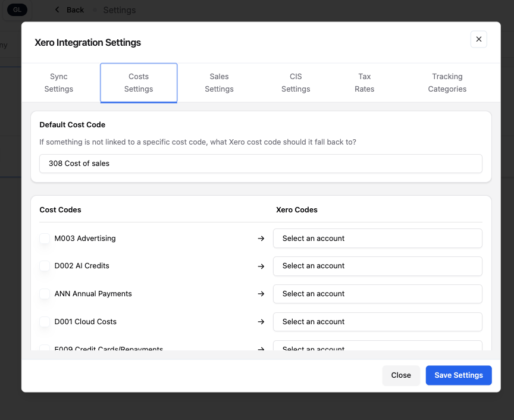Open the D002 AI Credits account dropdown

[x=378, y=266]
